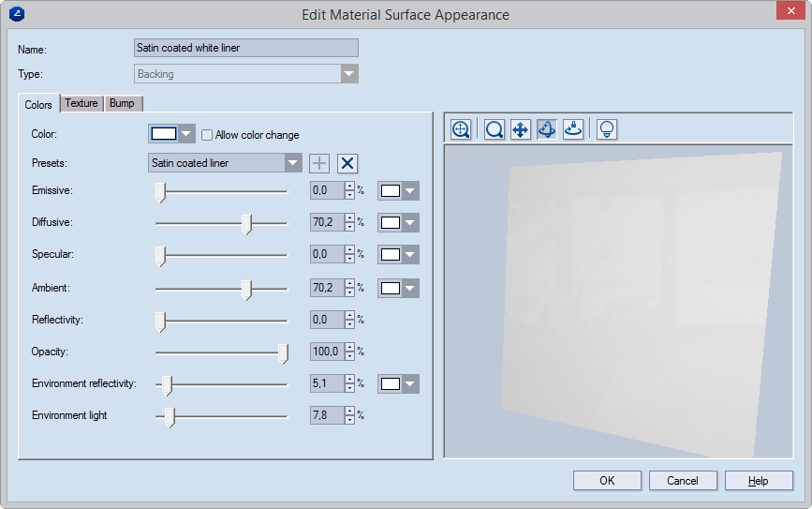
Task: Select the locked-axis rotate tool
Action: (573, 129)
